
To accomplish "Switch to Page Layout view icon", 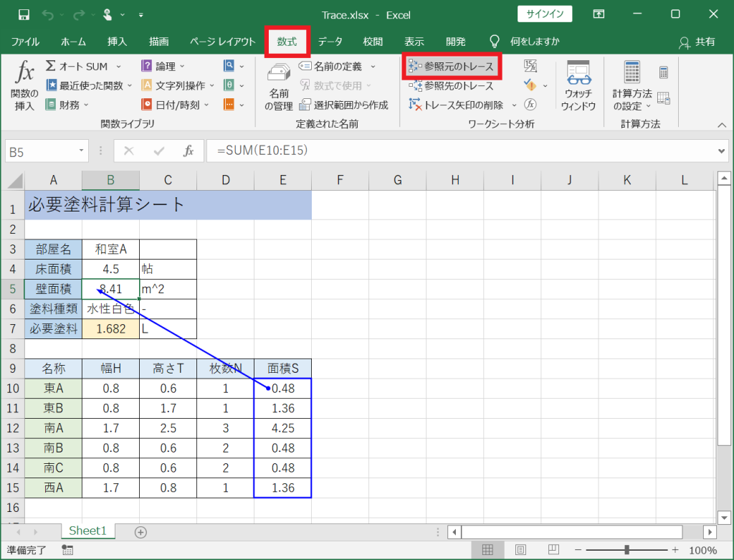I will tap(520, 550).
